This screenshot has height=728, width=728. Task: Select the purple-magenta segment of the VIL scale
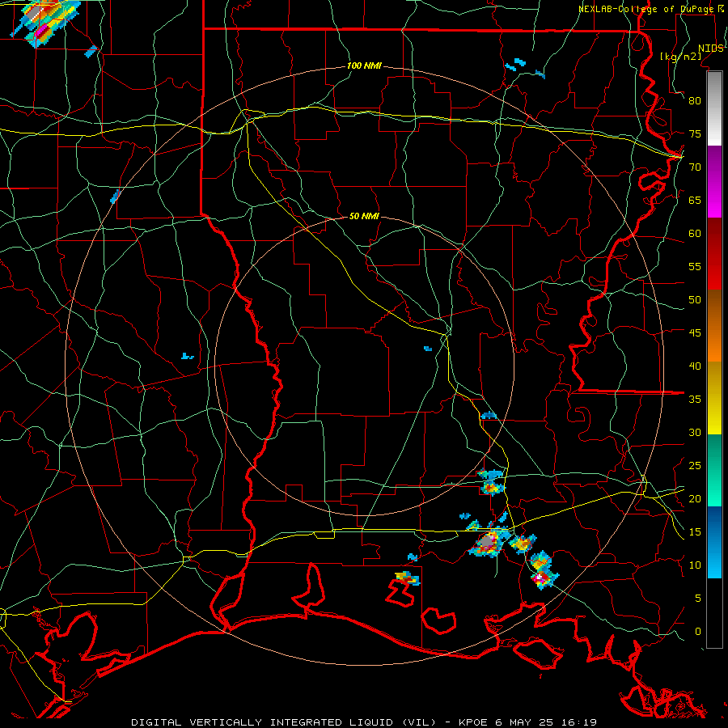coord(714,182)
